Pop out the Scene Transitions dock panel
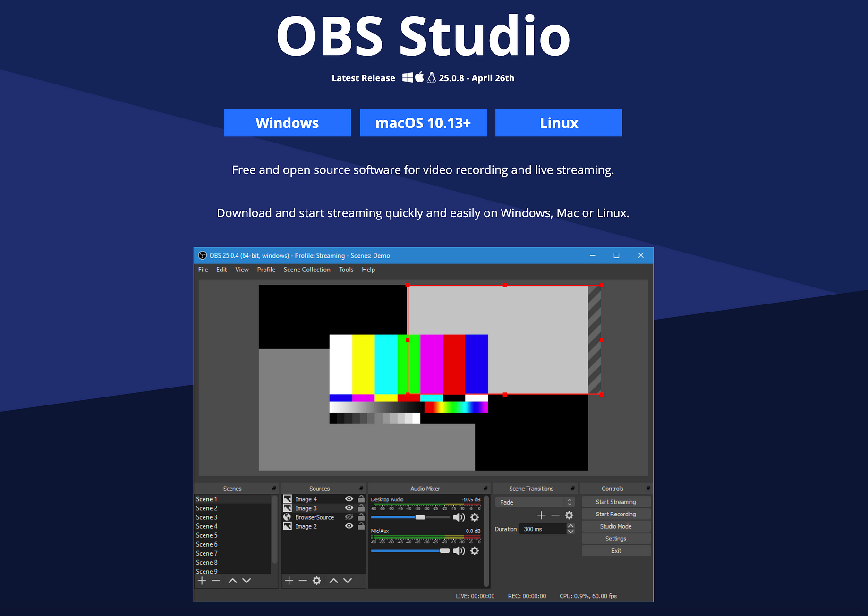 point(573,489)
